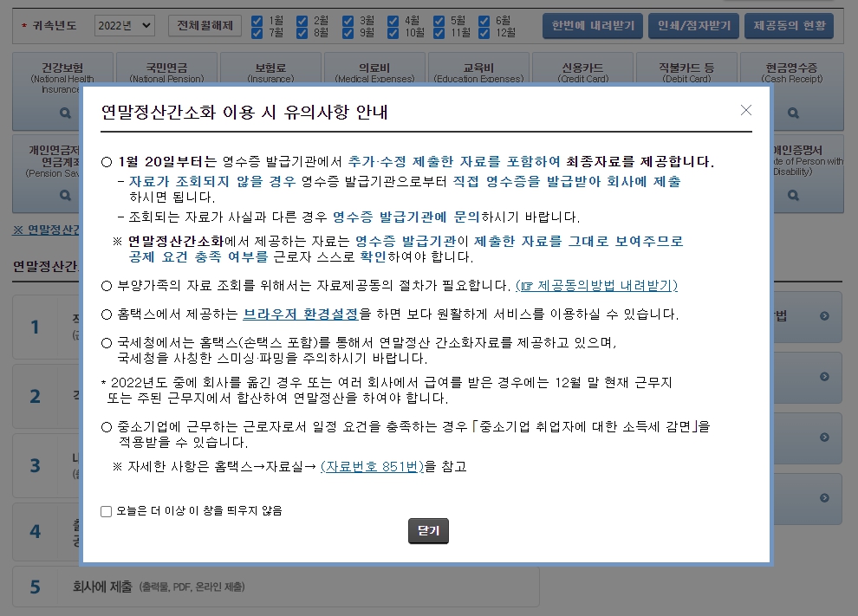Image resolution: width=858 pixels, height=616 pixels.
Task: Uncheck the 10월 checkbox
Action: pyautogui.click(x=393, y=33)
